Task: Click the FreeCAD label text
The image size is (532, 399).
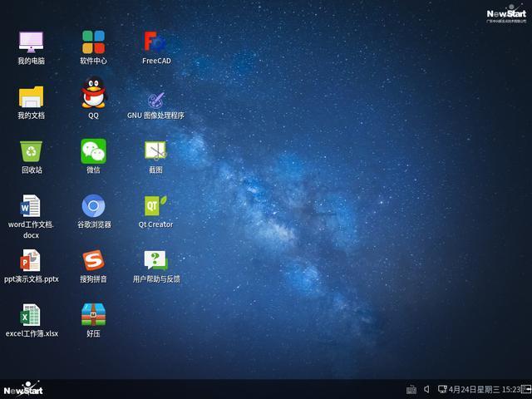Action: [156, 61]
